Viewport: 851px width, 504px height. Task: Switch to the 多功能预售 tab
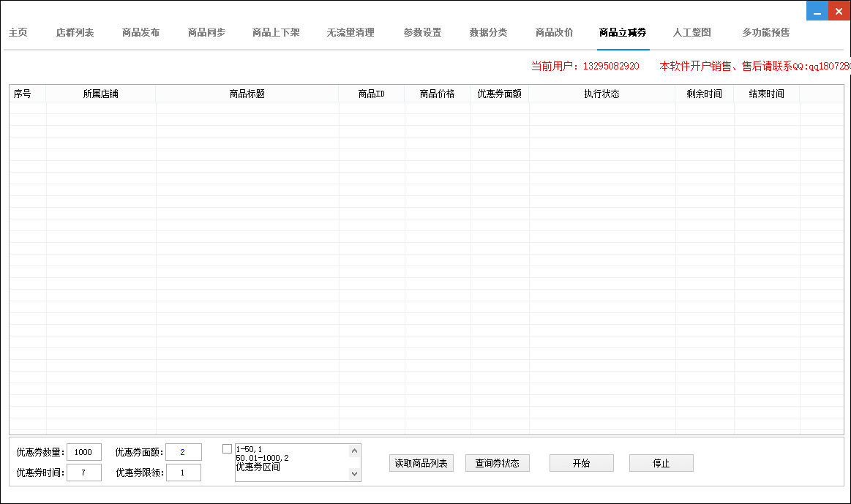[x=765, y=33]
